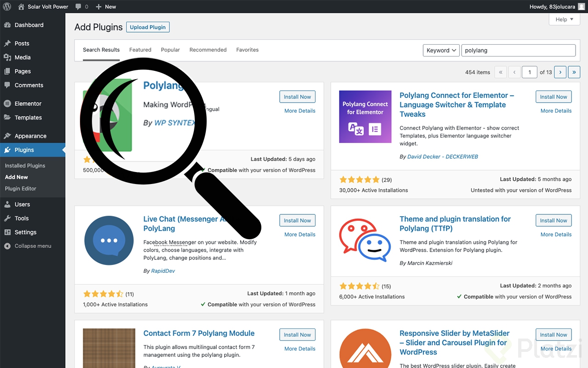Screen dimensions: 588x368
Task: Switch to Recommended tab
Action: click(208, 50)
